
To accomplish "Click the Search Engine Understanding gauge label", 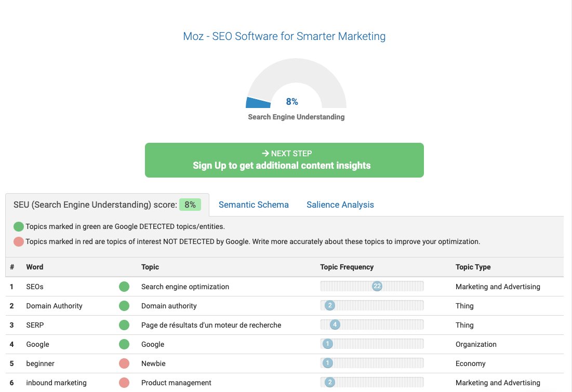I will pos(296,117).
